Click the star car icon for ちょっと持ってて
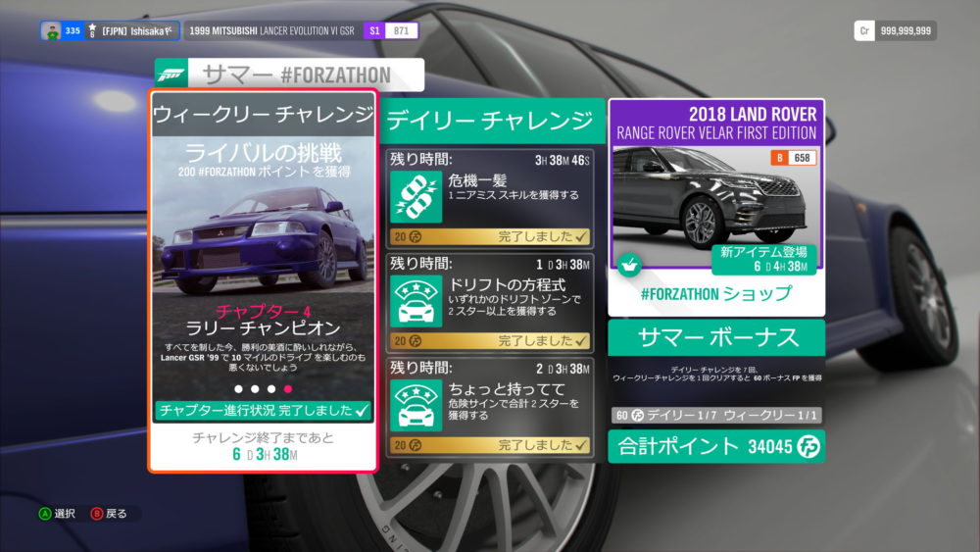Screen dimensions: 980x552 click(418, 405)
